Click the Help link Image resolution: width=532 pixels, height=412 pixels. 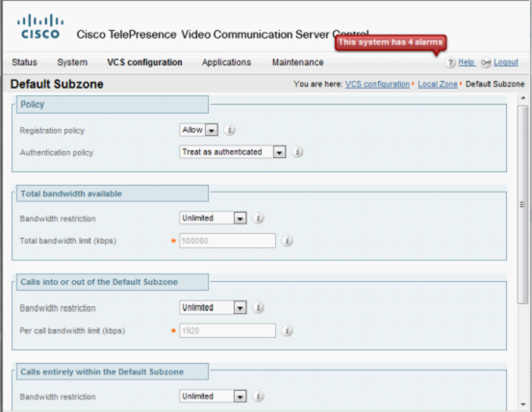pos(467,63)
